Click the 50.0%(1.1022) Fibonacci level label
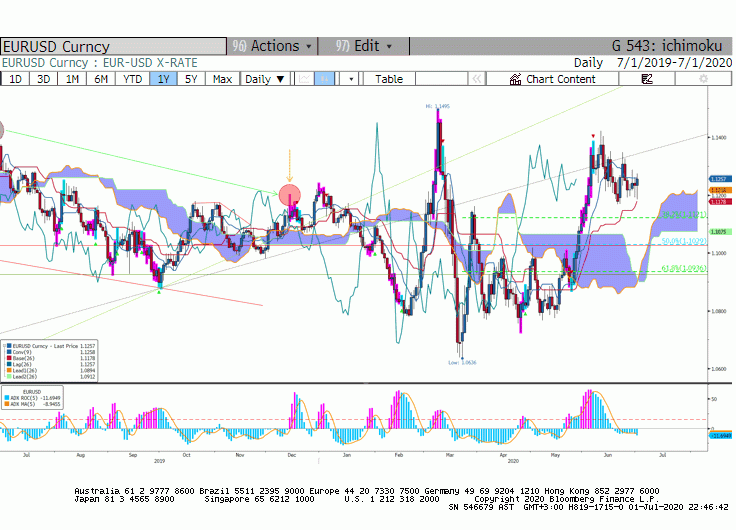This screenshot has width=736, height=530. 684,241
